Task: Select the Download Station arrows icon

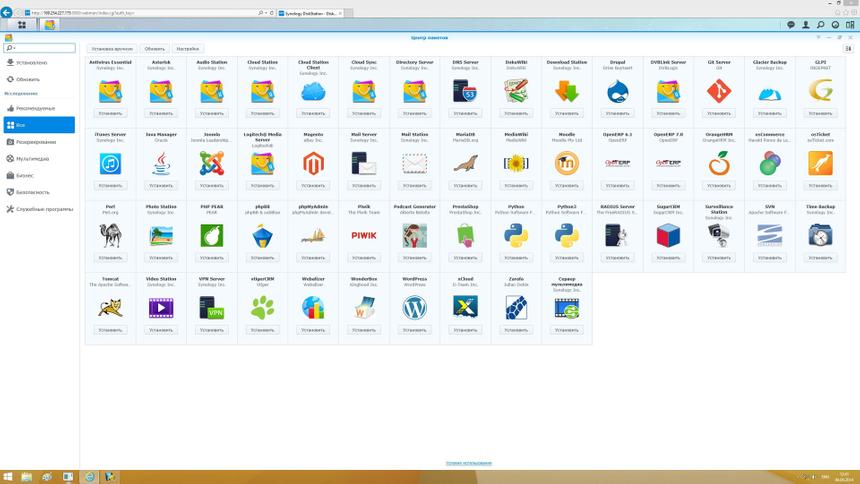Action: pyautogui.click(x=567, y=92)
